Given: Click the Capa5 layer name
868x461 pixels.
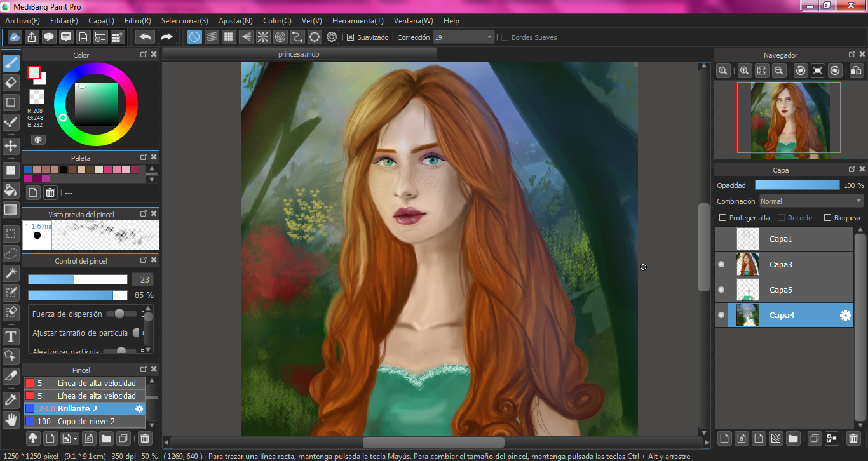Looking at the screenshot, I should 781,290.
